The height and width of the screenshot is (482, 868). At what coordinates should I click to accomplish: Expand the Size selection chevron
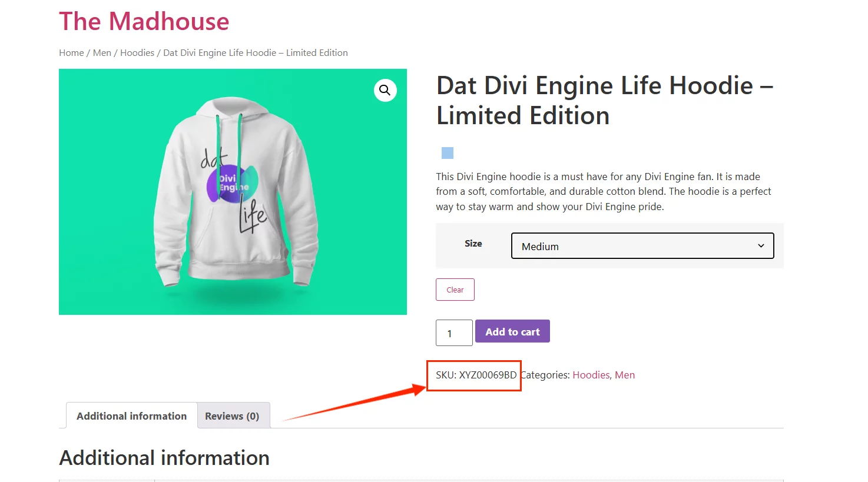[760, 246]
